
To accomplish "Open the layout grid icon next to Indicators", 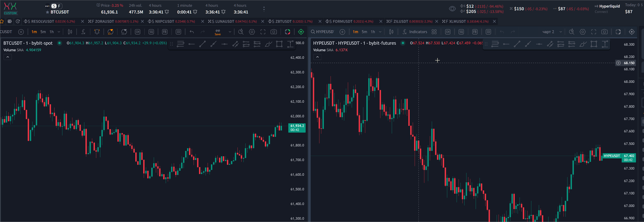I will point(434,32).
